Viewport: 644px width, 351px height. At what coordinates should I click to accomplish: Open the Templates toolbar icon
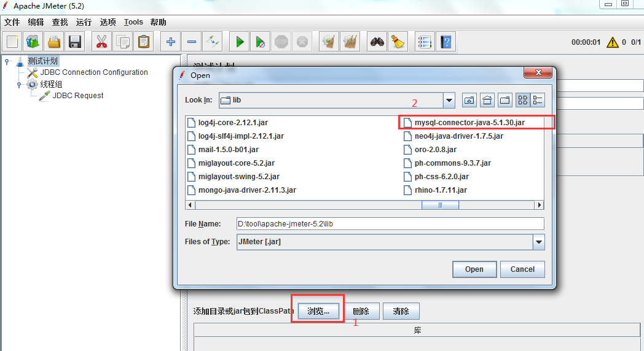33,42
